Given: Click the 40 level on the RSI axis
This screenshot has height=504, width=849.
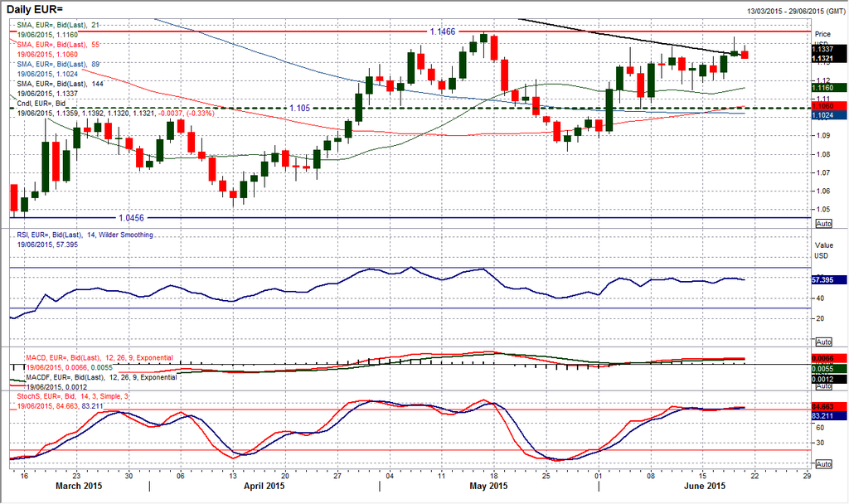Looking at the screenshot, I should point(820,298).
